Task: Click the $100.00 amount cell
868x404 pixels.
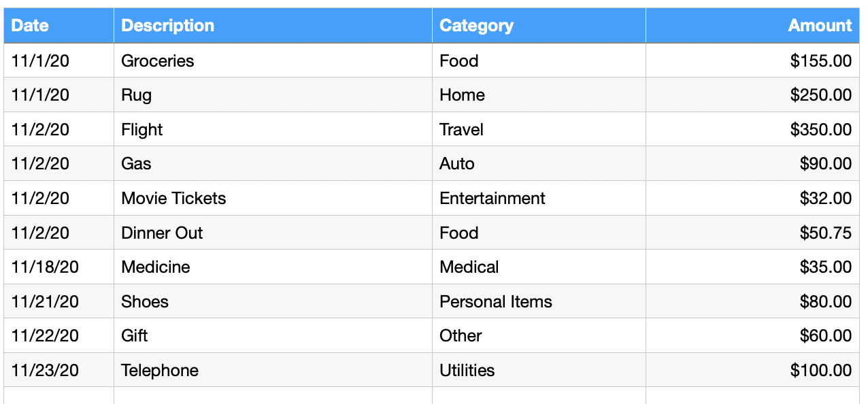Action: 820,371
